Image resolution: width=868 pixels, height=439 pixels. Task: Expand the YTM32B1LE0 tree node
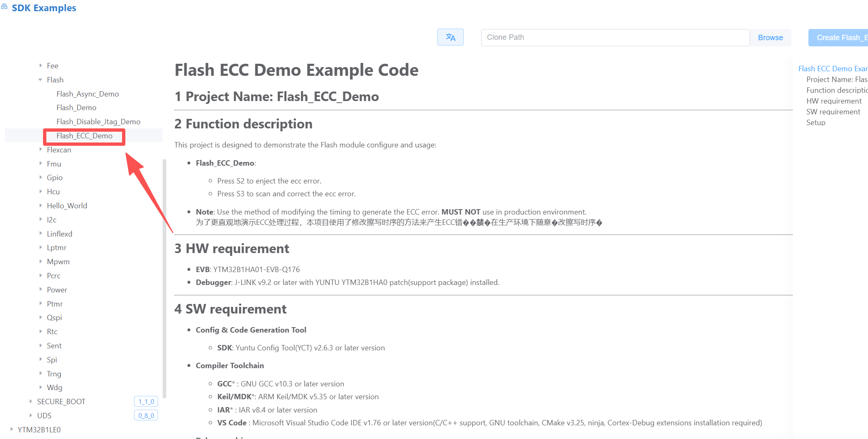(12, 429)
